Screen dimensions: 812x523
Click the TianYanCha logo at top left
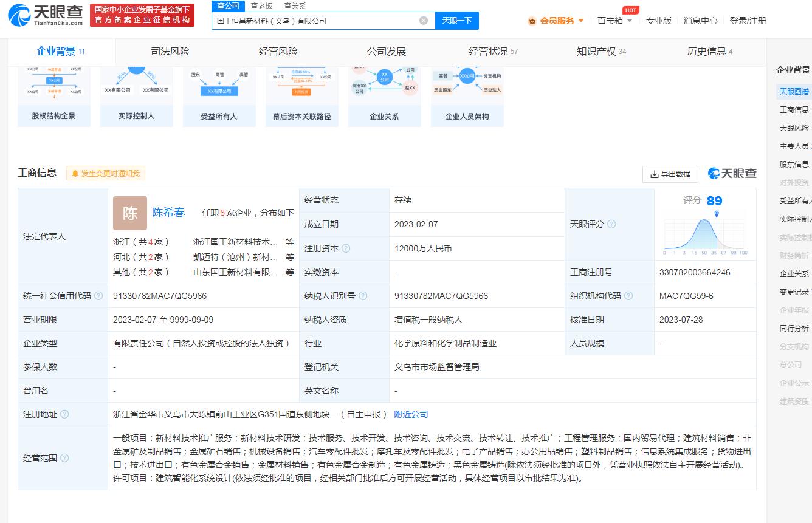pyautogui.click(x=46, y=15)
